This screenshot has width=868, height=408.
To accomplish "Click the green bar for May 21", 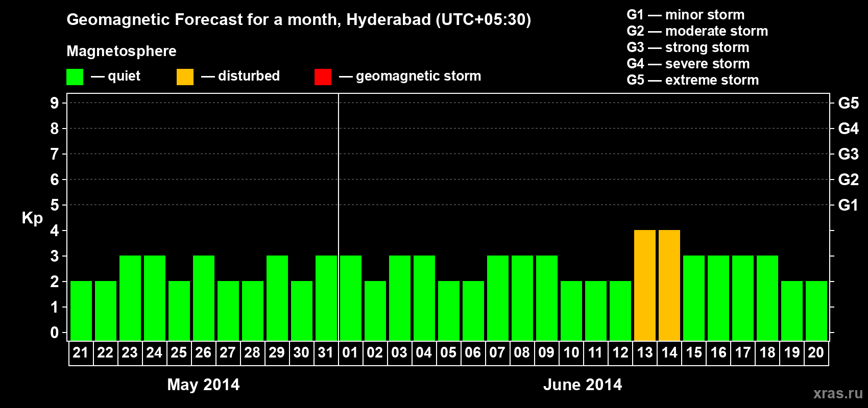I will 81,311.
